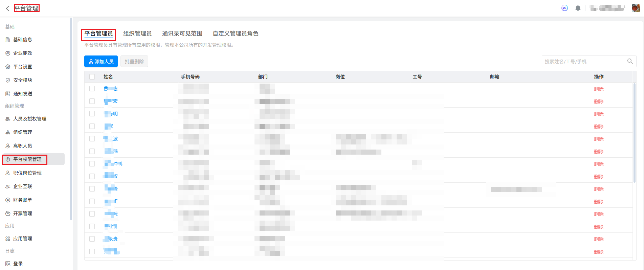This screenshot has width=644, height=270.
Task: Open the AI assistant icon
Action: click(x=564, y=8)
